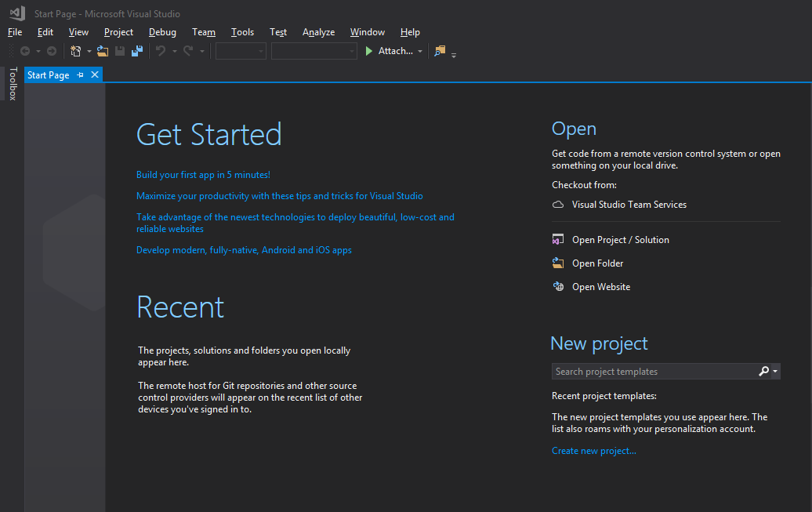Click the single-floppy Save icon
Screen dimensions: 812x512
pyautogui.click(x=120, y=51)
